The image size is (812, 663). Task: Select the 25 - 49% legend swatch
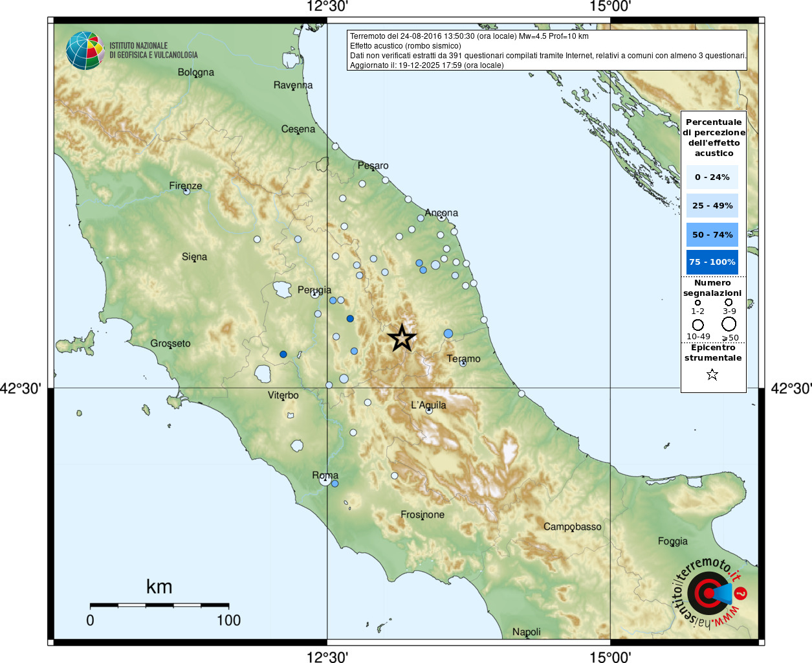(x=712, y=205)
